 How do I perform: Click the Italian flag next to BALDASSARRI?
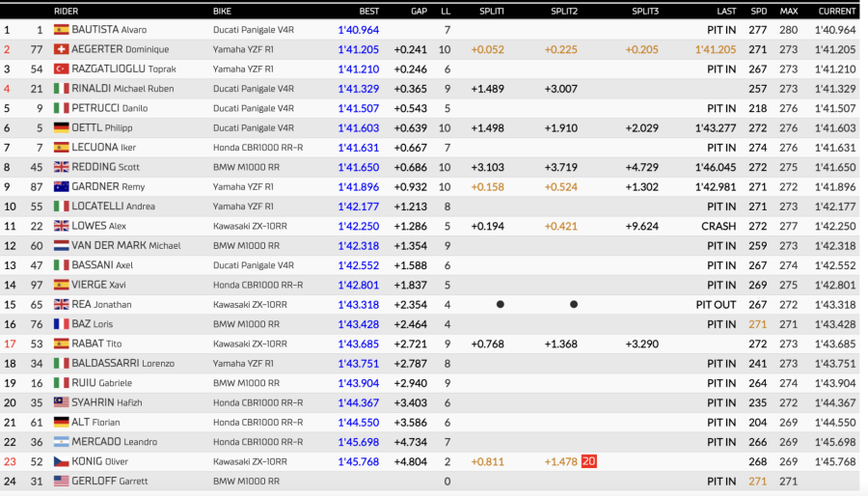(x=62, y=364)
